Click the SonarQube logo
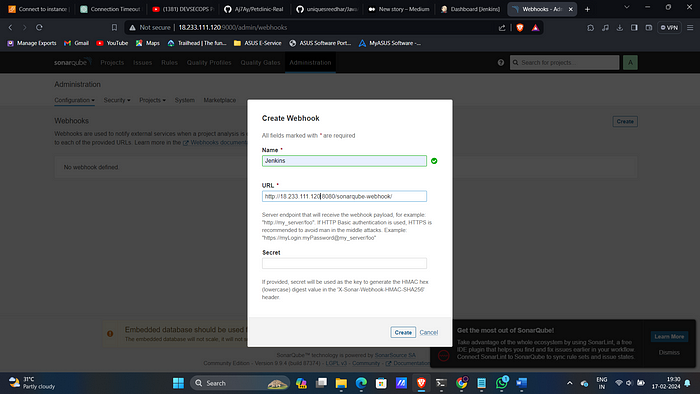700x394 pixels. (x=72, y=62)
